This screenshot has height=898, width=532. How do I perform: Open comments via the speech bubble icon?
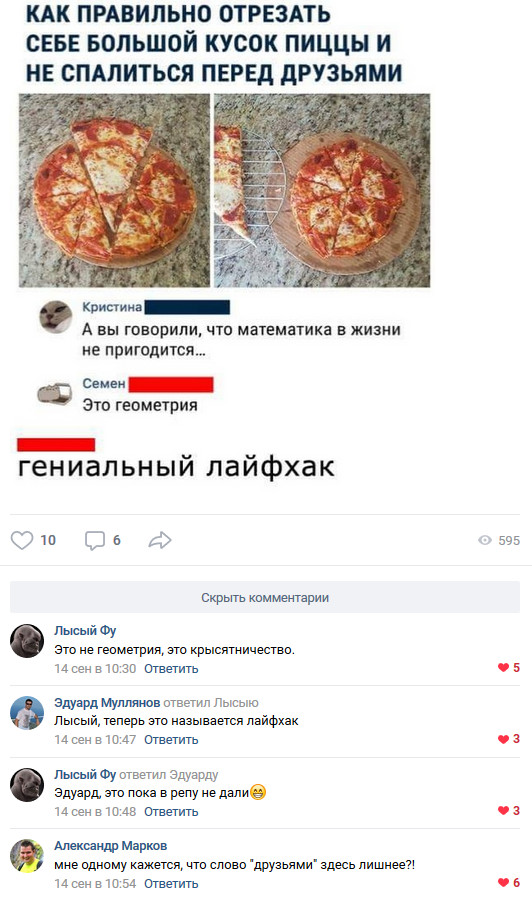[x=95, y=540]
